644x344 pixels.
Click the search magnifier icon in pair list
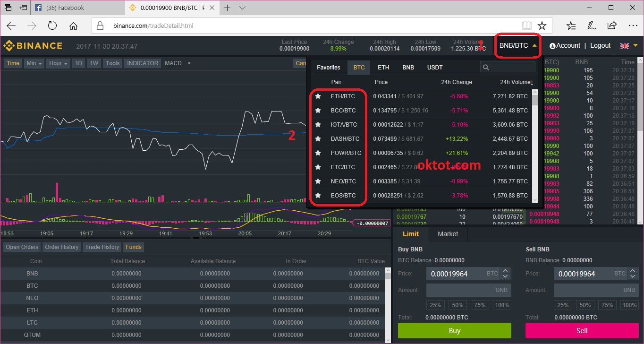pyautogui.click(x=486, y=68)
